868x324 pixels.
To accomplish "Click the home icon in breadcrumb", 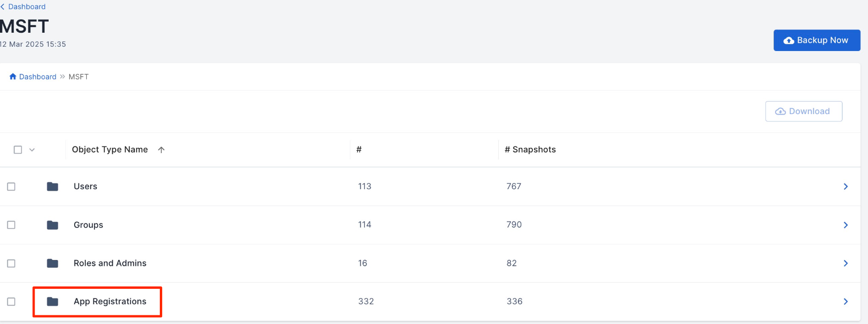I will click(x=13, y=77).
